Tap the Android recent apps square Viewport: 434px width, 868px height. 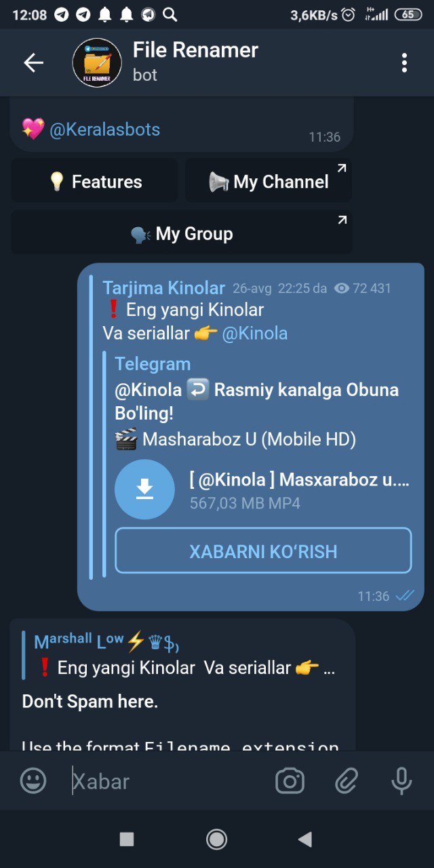(127, 840)
